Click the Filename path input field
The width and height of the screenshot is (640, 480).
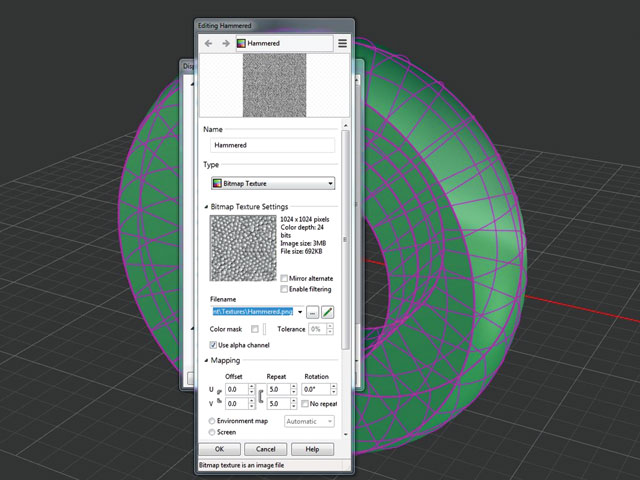253,312
